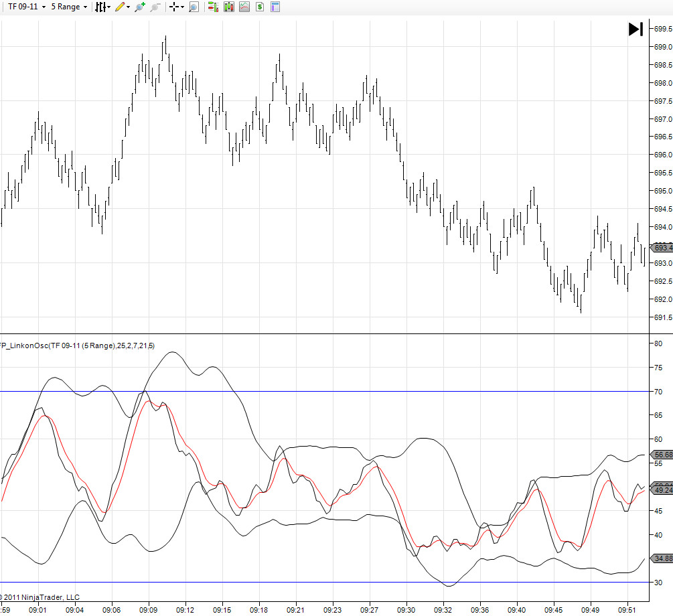Click the 692.0 price axis label

(663, 299)
